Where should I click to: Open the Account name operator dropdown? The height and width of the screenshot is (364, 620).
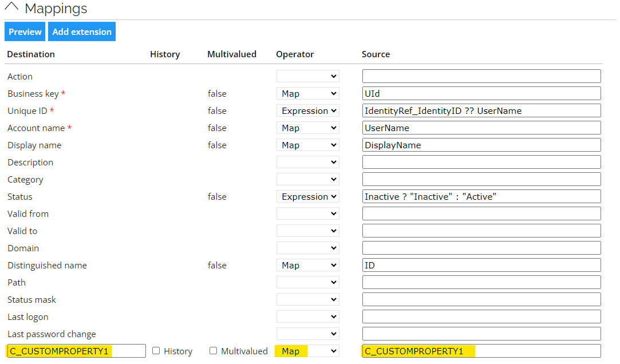pyautogui.click(x=307, y=128)
